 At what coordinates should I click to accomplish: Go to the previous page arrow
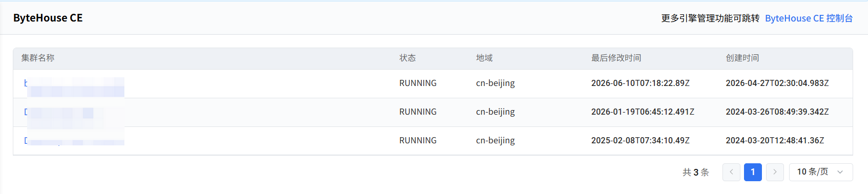coord(731,172)
